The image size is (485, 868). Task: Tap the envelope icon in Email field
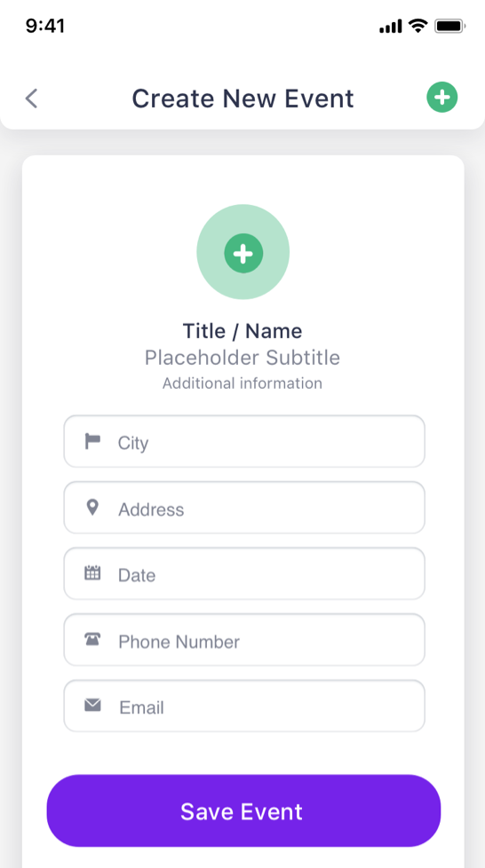tap(92, 706)
